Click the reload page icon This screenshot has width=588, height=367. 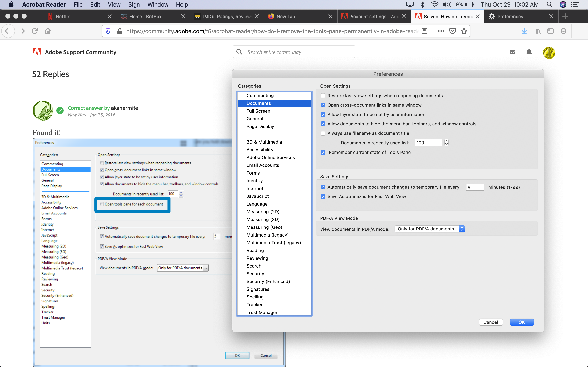[35, 31]
